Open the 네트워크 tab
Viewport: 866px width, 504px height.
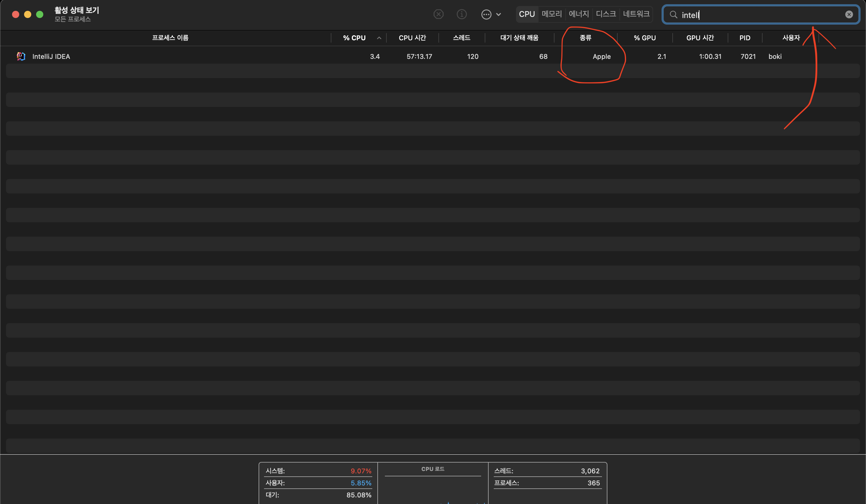click(x=636, y=14)
